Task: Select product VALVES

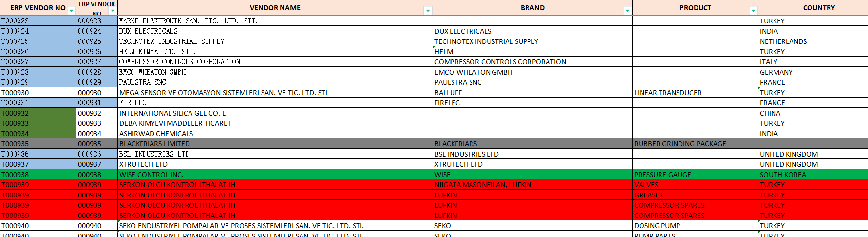Action: pyautogui.click(x=695, y=185)
